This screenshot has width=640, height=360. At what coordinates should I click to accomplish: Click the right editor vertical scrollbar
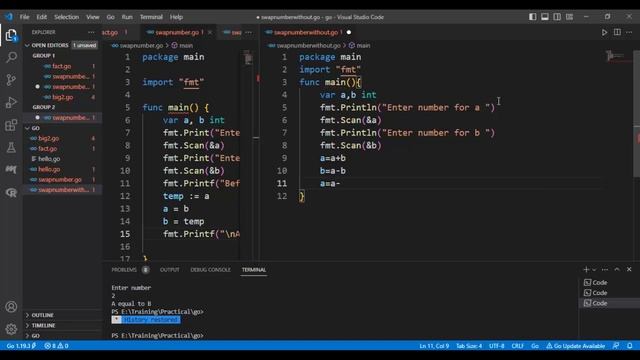[x=637, y=114]
